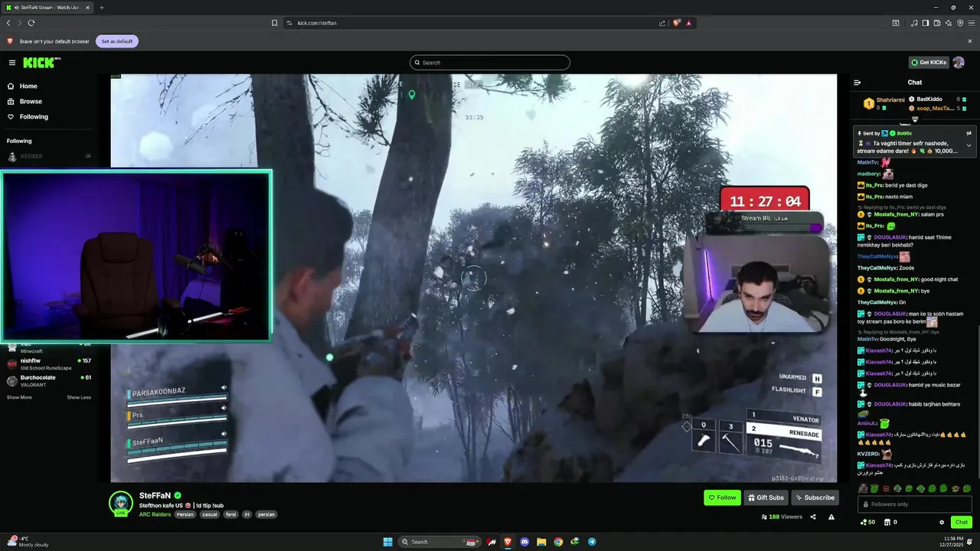Open chat settings gear icon
Image resolution: width=980 pixels, height=551 pixels.
[x=942, y=522]
